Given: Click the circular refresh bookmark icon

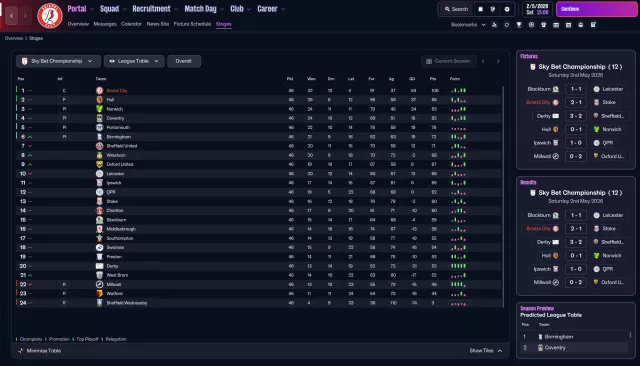Looking at the screenshot, I should tap(507, 24).
